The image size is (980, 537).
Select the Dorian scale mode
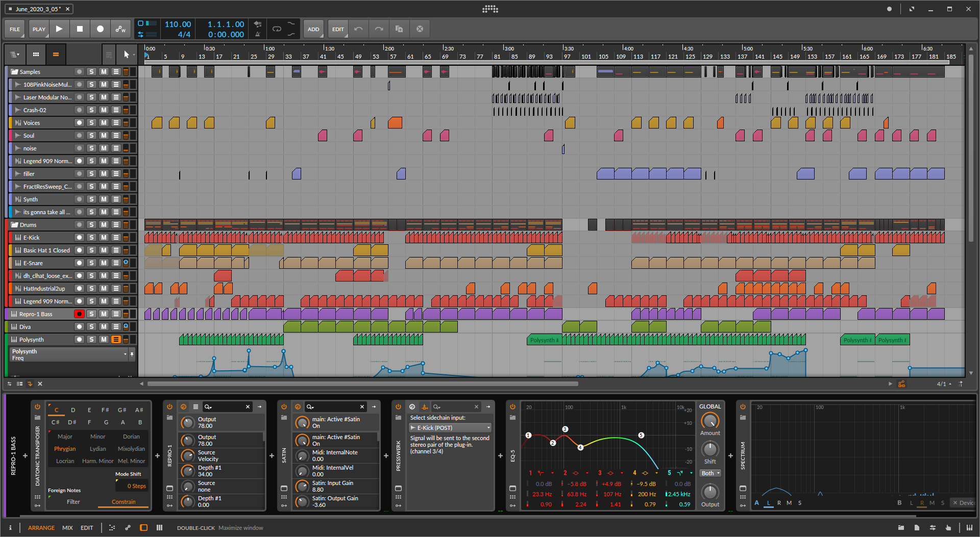coord(131,437)
